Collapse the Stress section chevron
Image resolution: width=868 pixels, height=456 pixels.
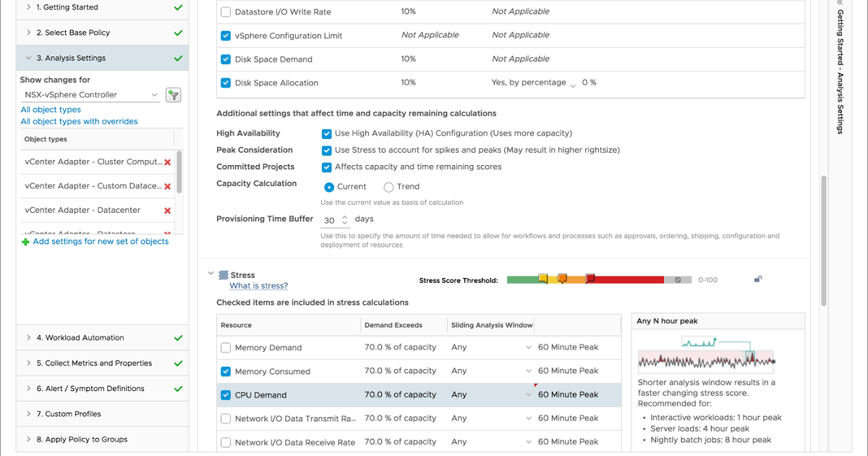click(210, 274)
